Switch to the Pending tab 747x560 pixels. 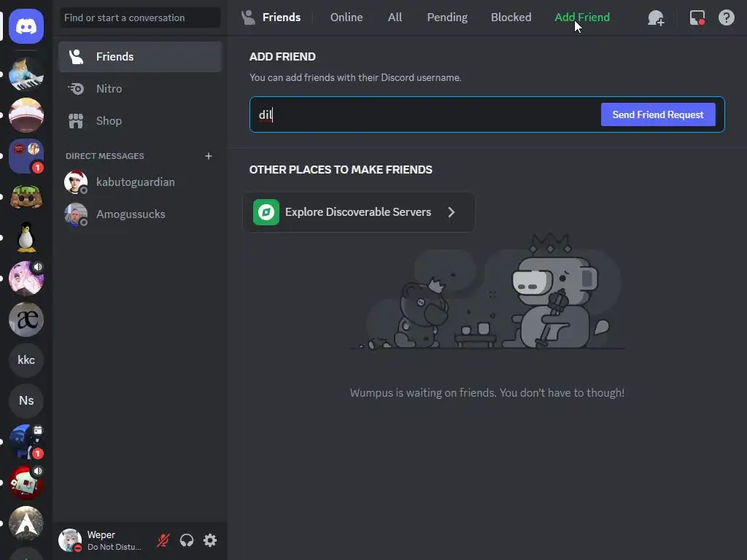(x=447, y=17)
